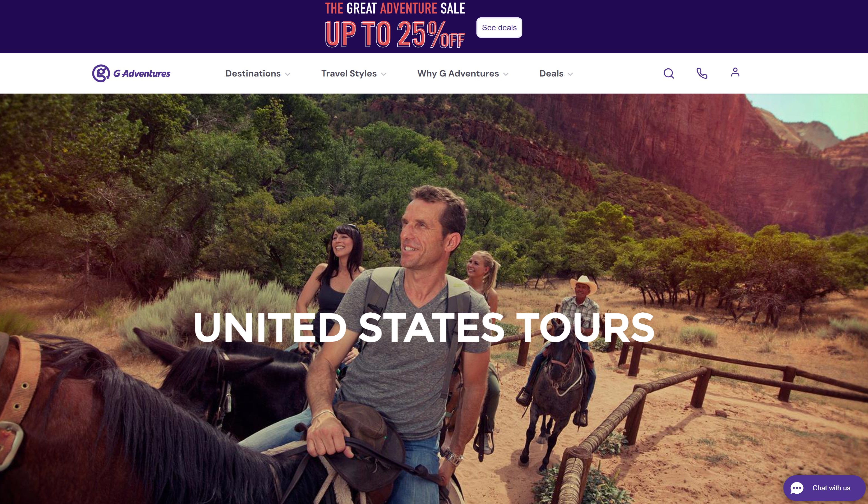The image size is (868, 504).
Task: Expand the Deals chevron arrow
Action: [570, 74]
